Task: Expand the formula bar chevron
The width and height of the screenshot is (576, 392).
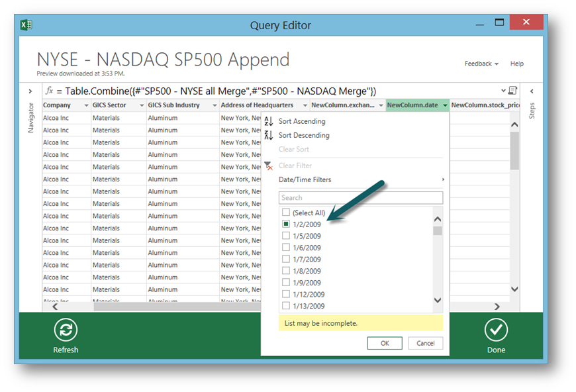Action: pos(503,90)
